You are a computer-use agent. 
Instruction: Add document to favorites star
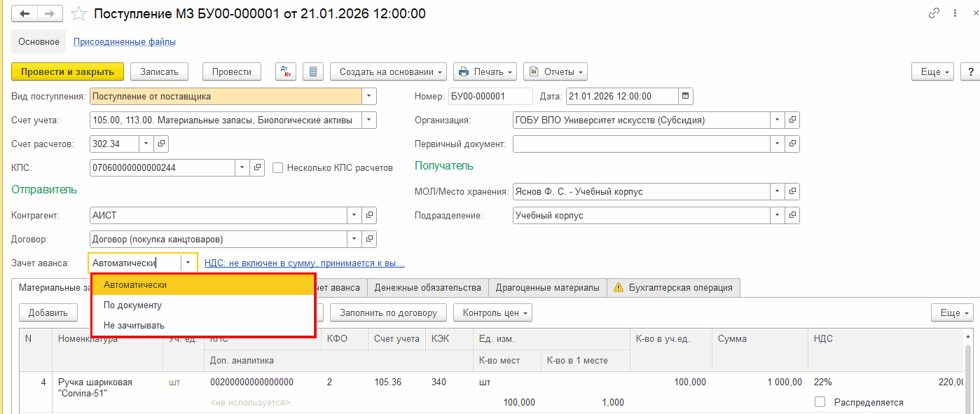[79, 14]
